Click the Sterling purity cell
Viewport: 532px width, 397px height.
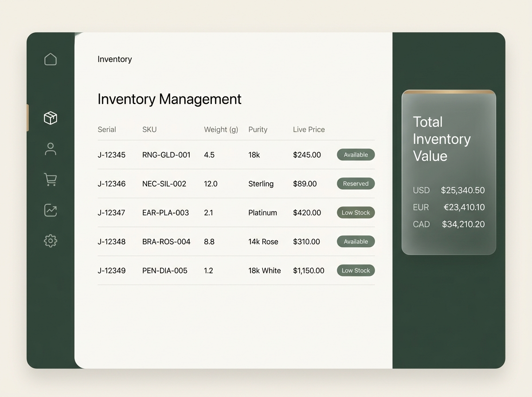(x=261, y=184)
